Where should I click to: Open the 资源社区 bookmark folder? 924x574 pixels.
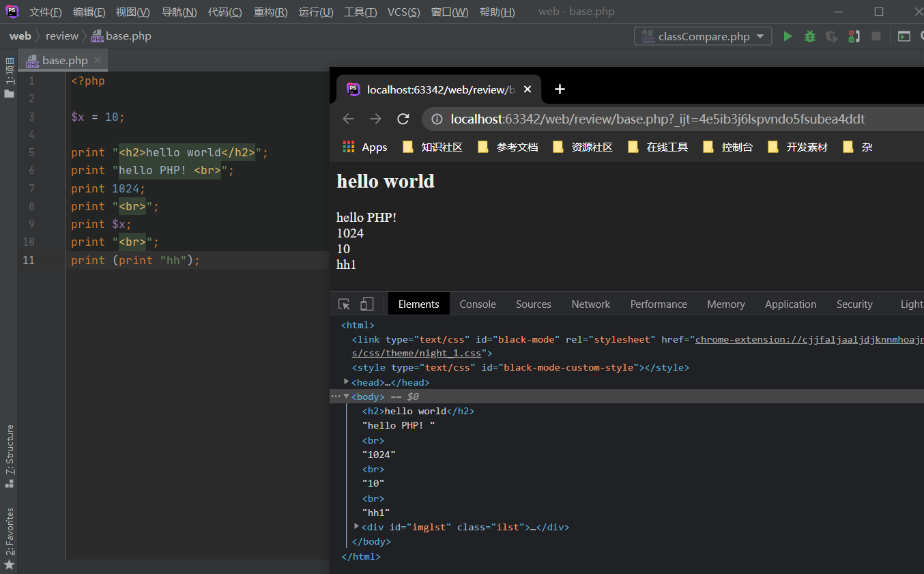(583, 147)
